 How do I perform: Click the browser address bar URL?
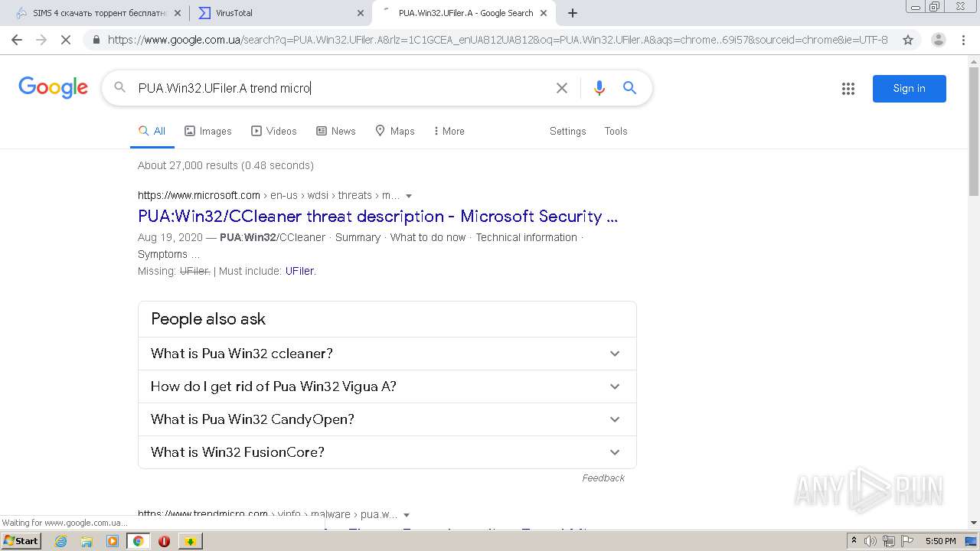click(498, 40)
